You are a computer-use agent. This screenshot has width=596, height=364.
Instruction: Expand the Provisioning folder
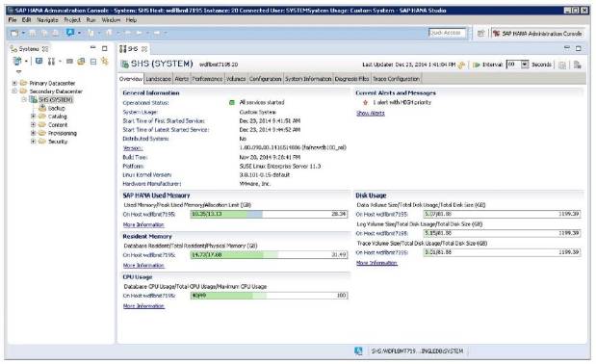(33, 133)
